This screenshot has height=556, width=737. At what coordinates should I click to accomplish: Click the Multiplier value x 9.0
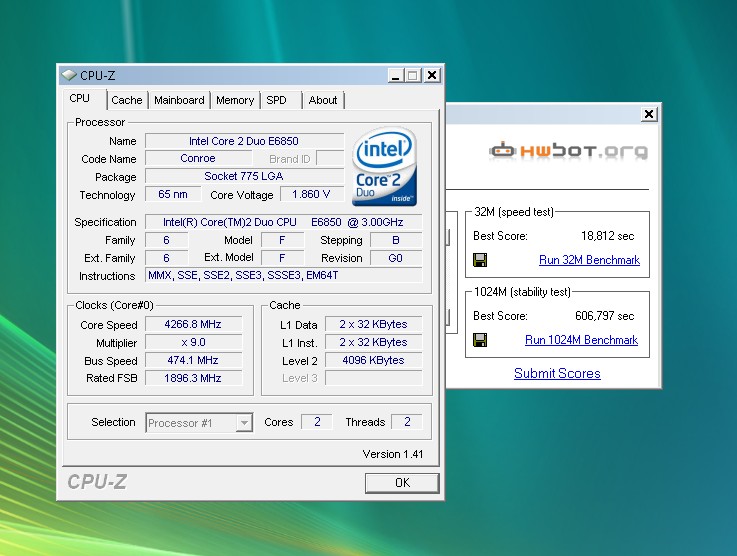click(x=193, y=342)
